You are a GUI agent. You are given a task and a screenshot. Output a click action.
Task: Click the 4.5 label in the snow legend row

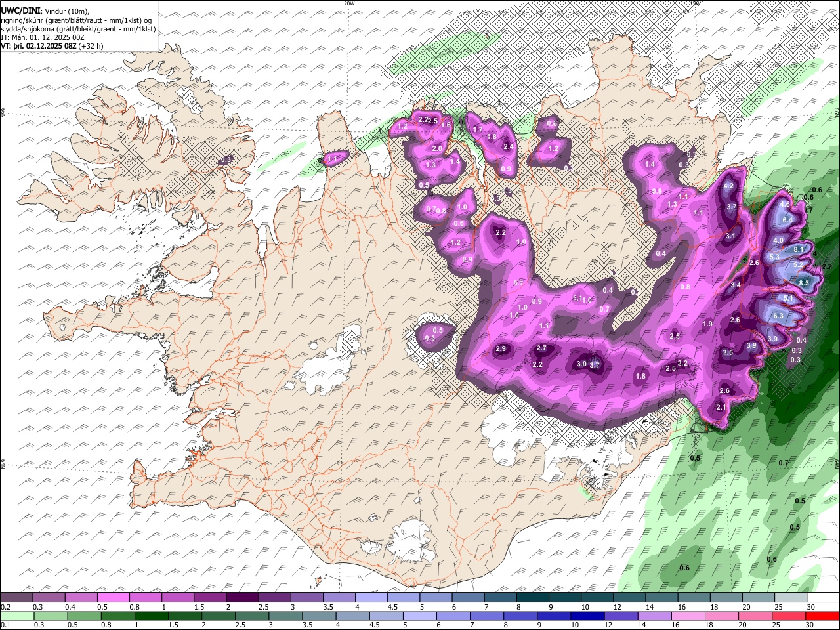(392, 607)
